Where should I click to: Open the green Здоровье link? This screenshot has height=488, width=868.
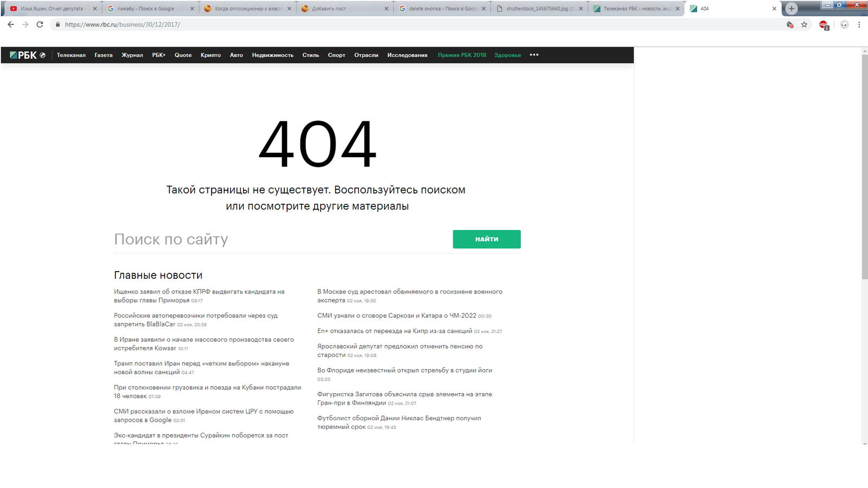508,55
